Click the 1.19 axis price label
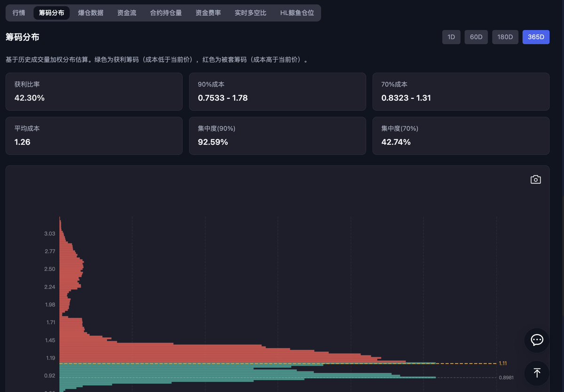 pyautogui.click(x=50, y=358)
